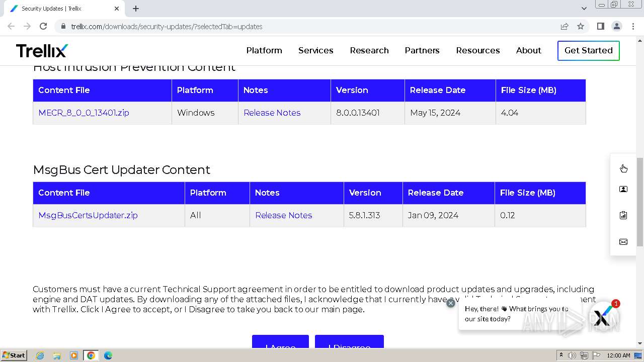Open Release Notes for MsgBus Cert Updater
The height and width of the screenshot is (362, 644).
[x=284, y=215]
